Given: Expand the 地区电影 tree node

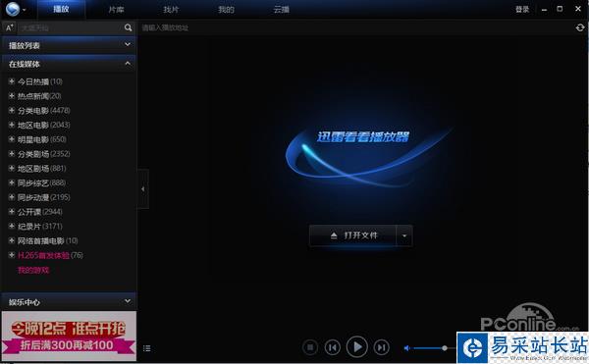Looking at the screenshot, I should point(12,125).
